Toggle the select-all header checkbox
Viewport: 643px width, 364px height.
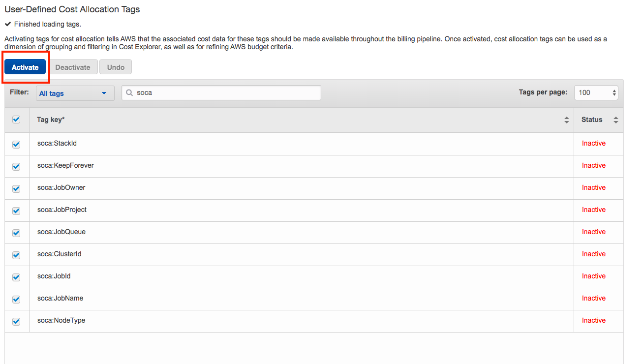tap(16, 120)
